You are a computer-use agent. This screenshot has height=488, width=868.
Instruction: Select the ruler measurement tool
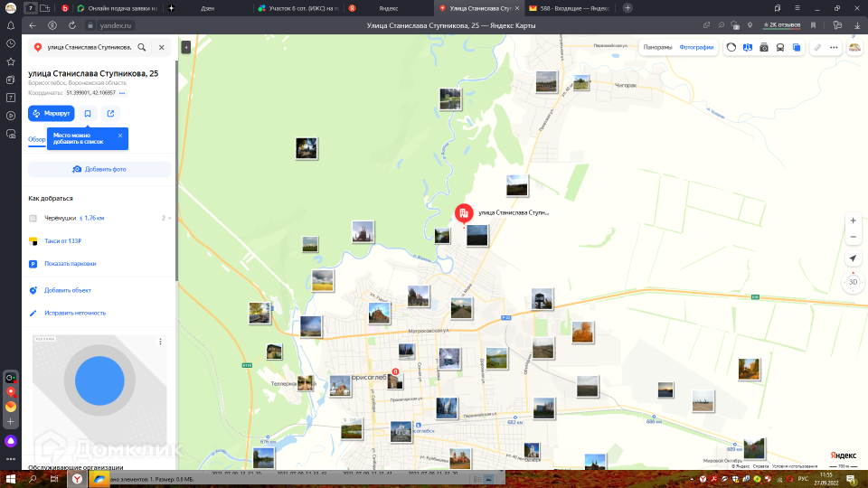point(817,47)
